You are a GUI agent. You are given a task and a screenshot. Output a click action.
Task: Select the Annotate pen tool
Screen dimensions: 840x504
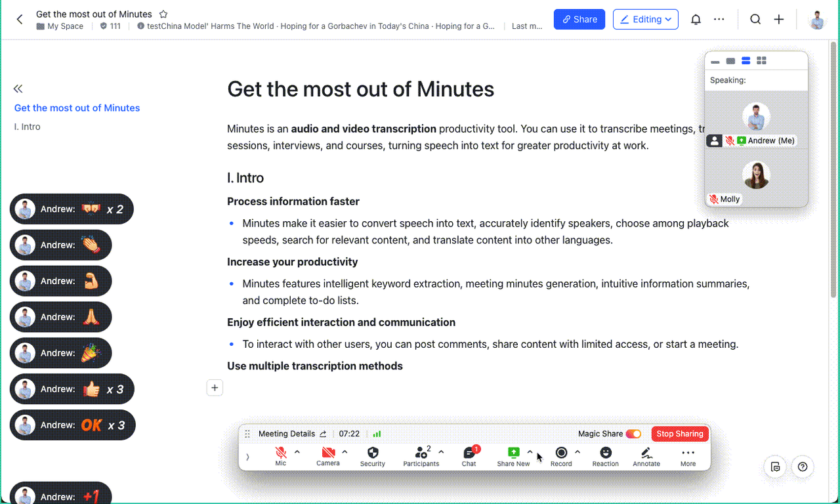pos(646,453)
